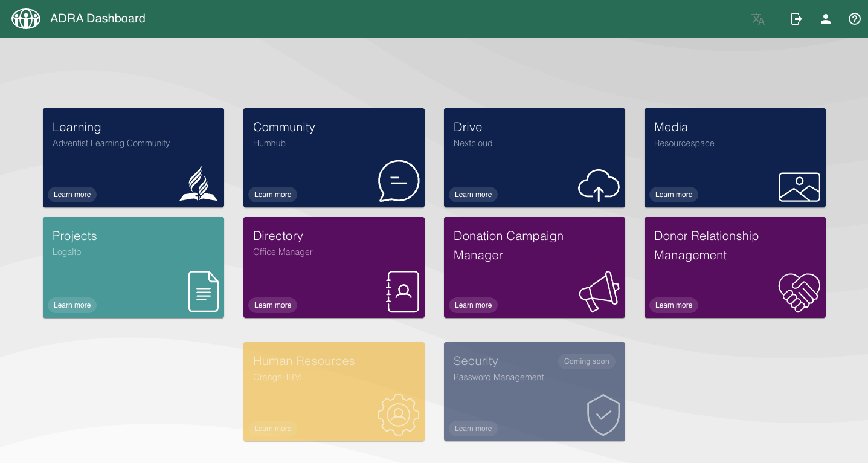Open the Learning card title
Viewport: 868px width, 463px height.
click(x=77, y=127)
